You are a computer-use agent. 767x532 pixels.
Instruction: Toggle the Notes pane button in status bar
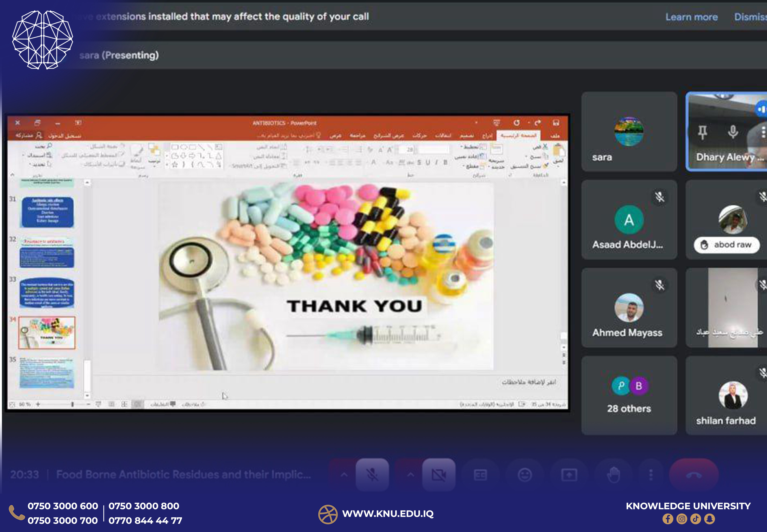(x=193, y=404)
